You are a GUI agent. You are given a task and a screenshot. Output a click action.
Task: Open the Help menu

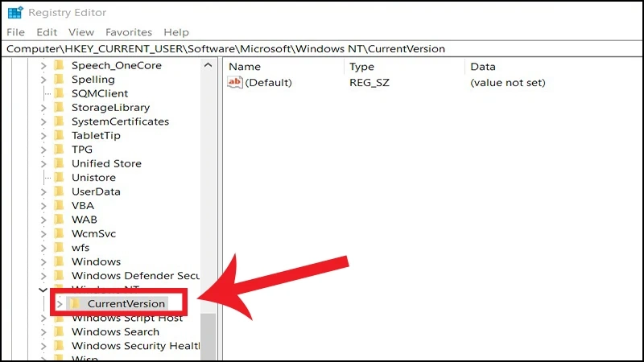click(175, 32)
